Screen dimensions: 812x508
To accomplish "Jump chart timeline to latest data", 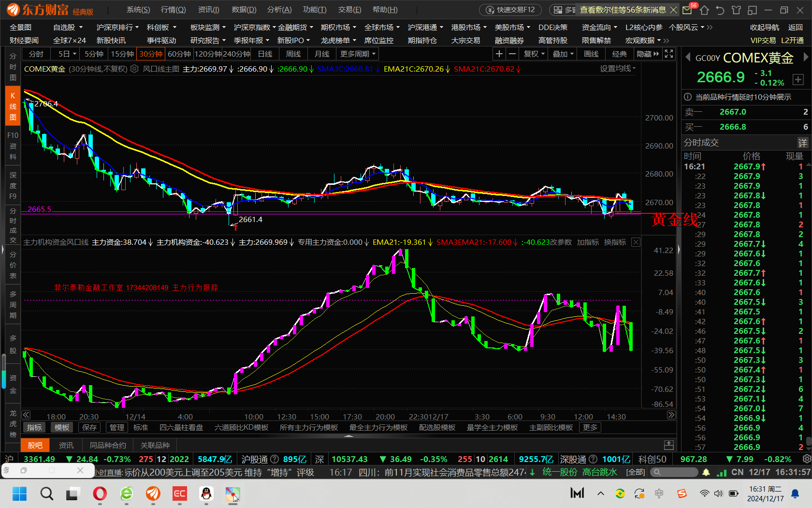I will click(x=671, y=415).
